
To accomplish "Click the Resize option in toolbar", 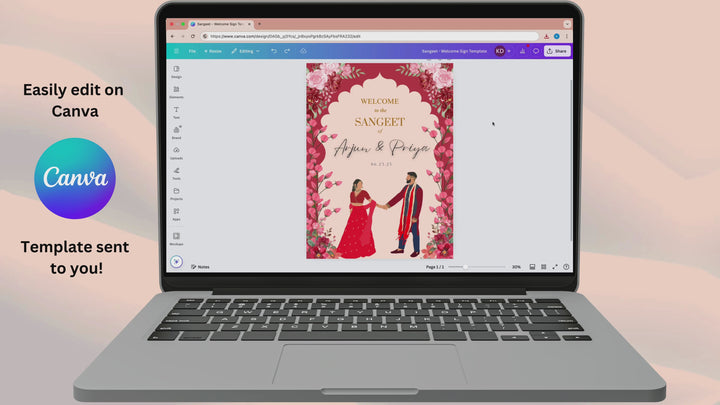I will (x=213, y=51).
